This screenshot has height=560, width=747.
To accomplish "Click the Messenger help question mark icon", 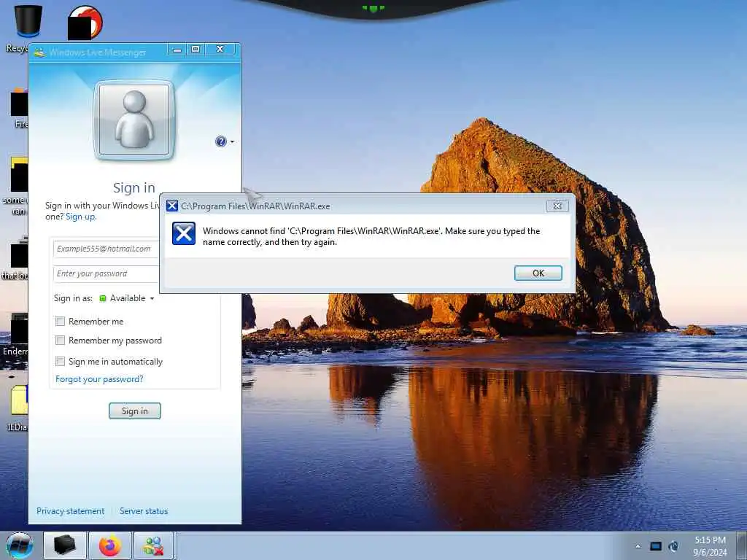I will click(221, 141).
